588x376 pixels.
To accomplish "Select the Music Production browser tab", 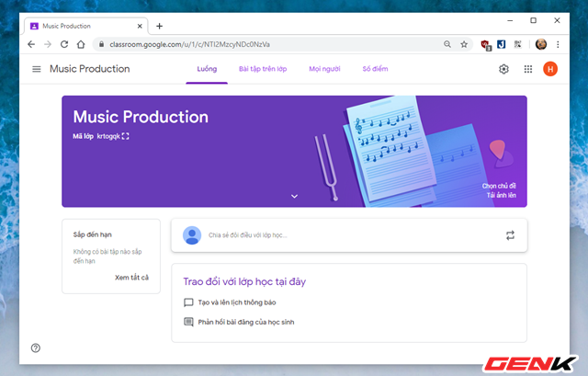I will pos(85,26).
